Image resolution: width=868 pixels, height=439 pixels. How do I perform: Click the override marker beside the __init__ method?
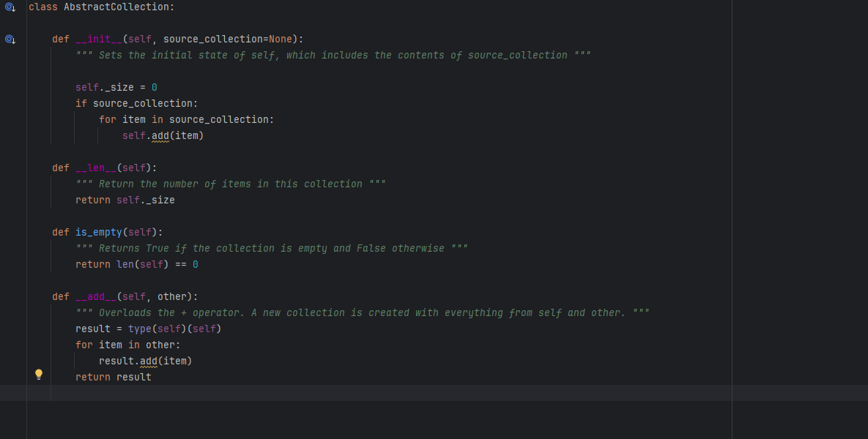pyautogui.click(x=10, y=40)
